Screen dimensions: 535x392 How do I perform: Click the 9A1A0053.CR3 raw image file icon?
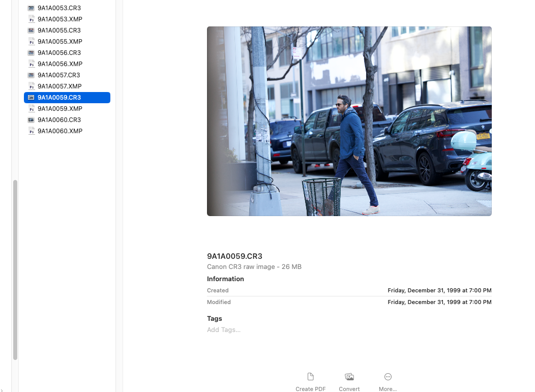coord(31,8)
